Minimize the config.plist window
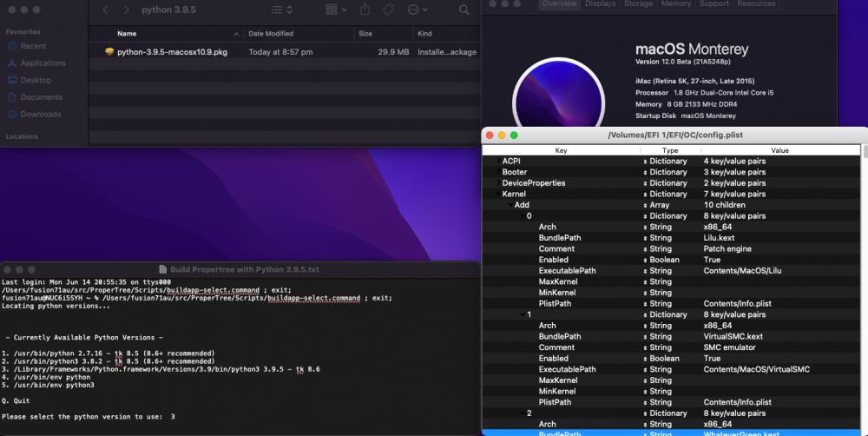 click(502, 135)
